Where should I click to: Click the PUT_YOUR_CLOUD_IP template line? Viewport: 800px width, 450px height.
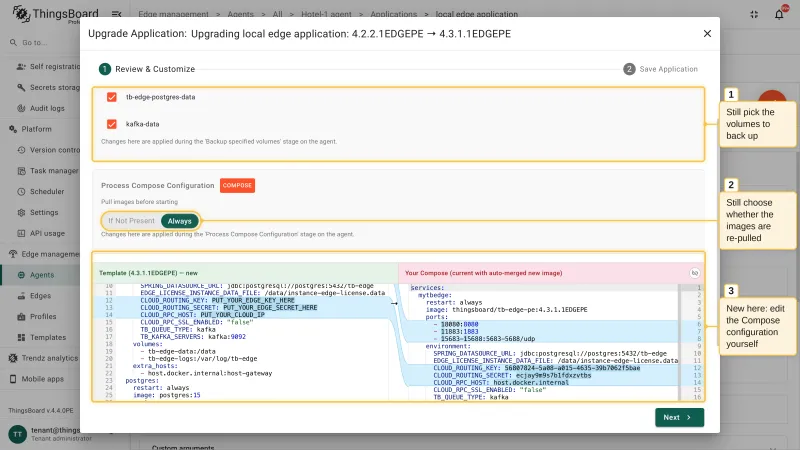(203, 315)
